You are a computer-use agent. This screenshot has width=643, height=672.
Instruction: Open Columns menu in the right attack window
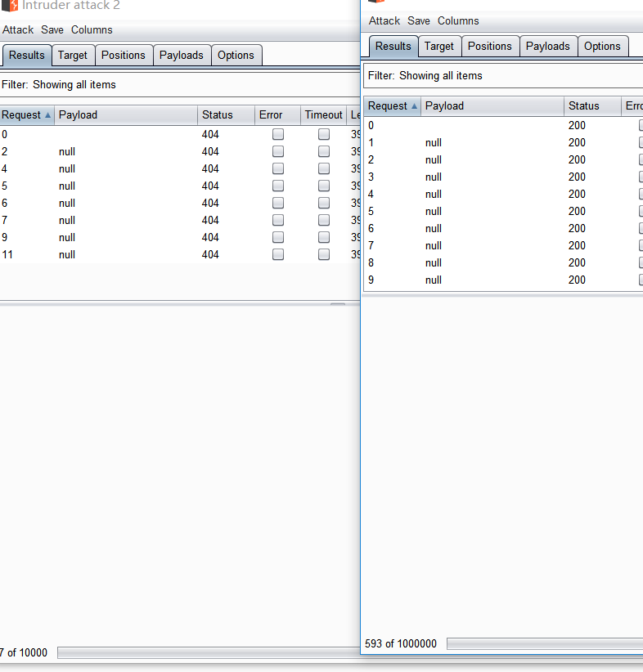point(458,21)
